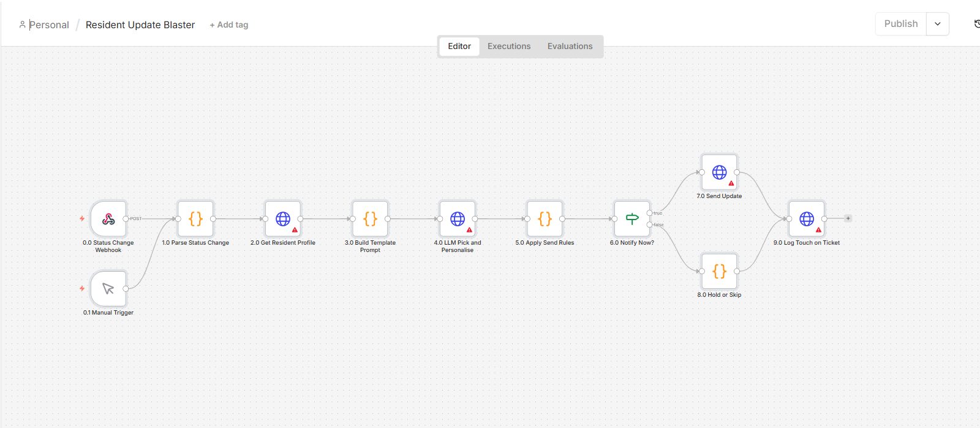980x428 pixels.
Task: Add a tag with + Add tag
Action: [x=229, y=25]
